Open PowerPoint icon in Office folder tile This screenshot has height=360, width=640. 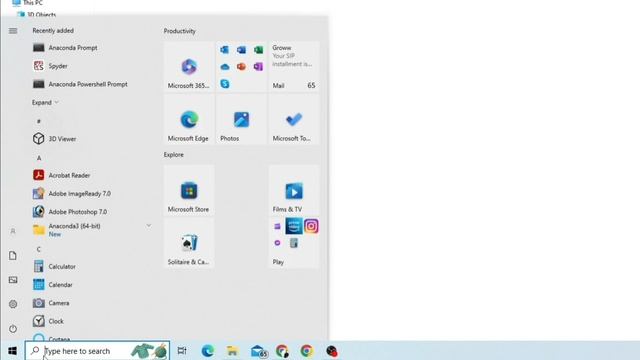coord(241,67)
